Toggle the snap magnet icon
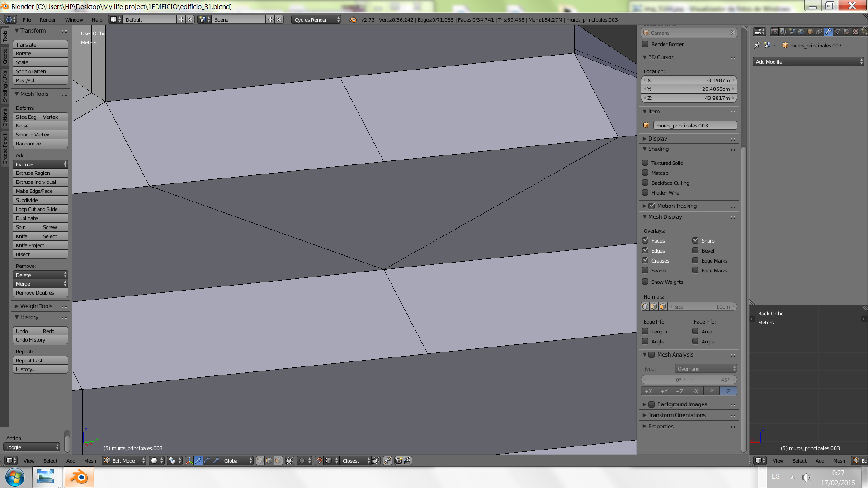This screenshot has height=488, width=868. (319, 460)
